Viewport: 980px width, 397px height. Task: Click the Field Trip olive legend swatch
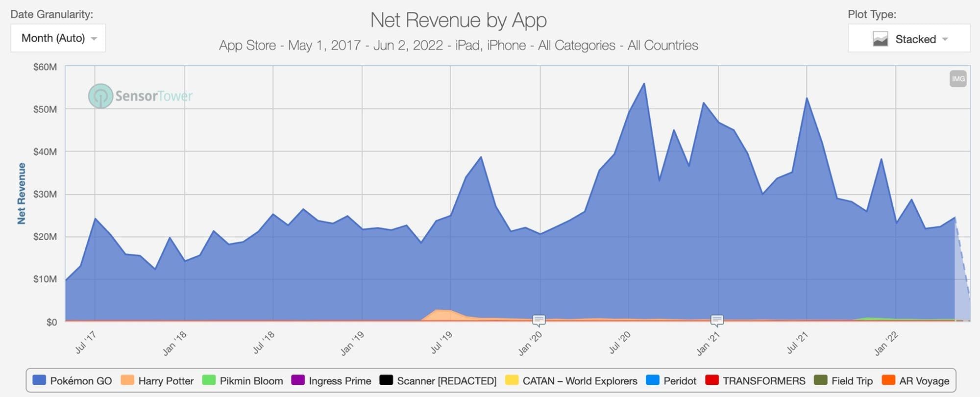click(821, 380)
